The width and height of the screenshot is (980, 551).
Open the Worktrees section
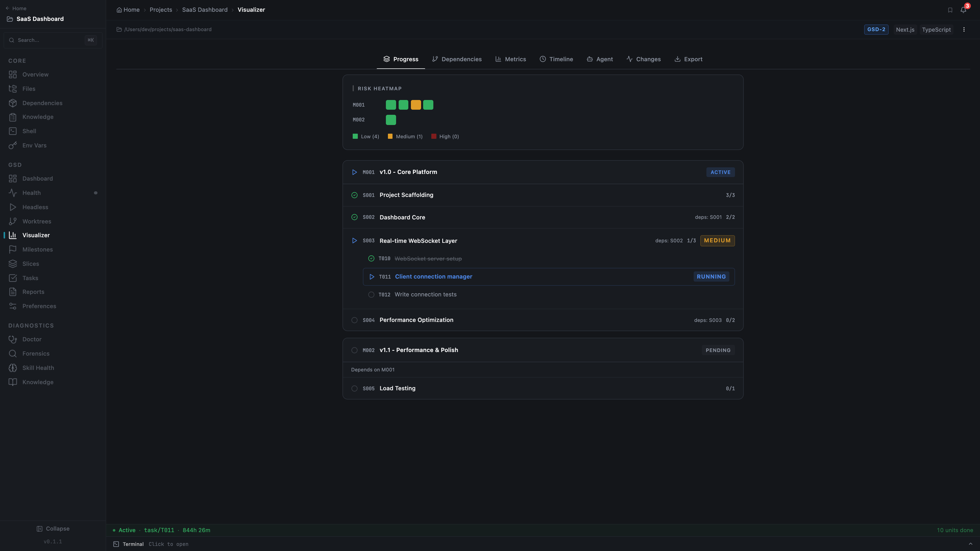[36, 221]
